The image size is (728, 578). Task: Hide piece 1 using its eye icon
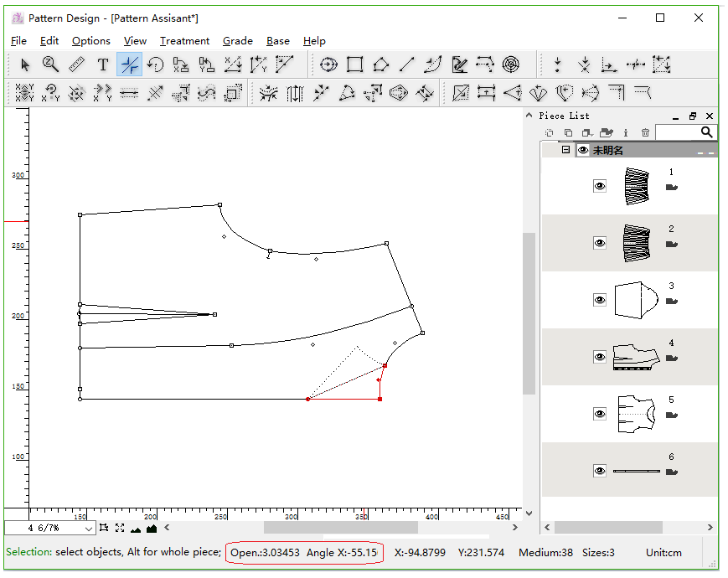click(x=600, y=186)
